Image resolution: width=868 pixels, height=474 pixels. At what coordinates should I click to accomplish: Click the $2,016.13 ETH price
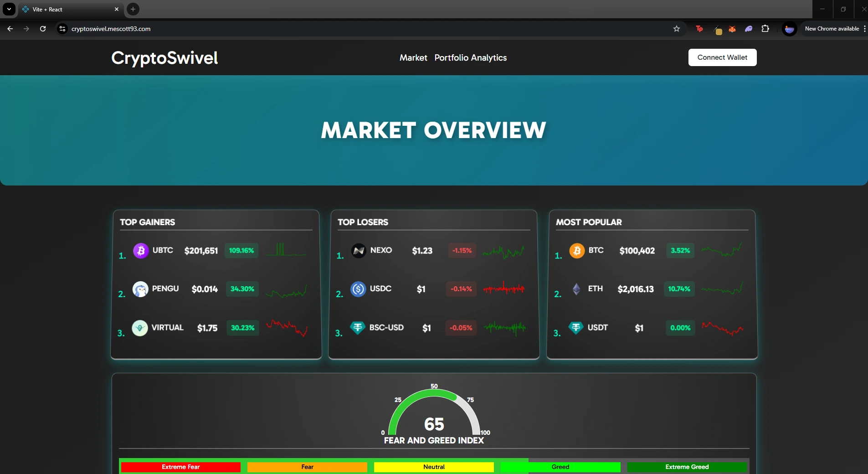click(636, 289)
